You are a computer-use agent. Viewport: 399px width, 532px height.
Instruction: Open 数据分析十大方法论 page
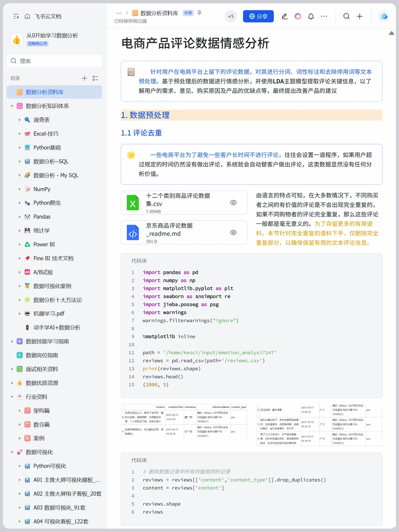point(58,300)
